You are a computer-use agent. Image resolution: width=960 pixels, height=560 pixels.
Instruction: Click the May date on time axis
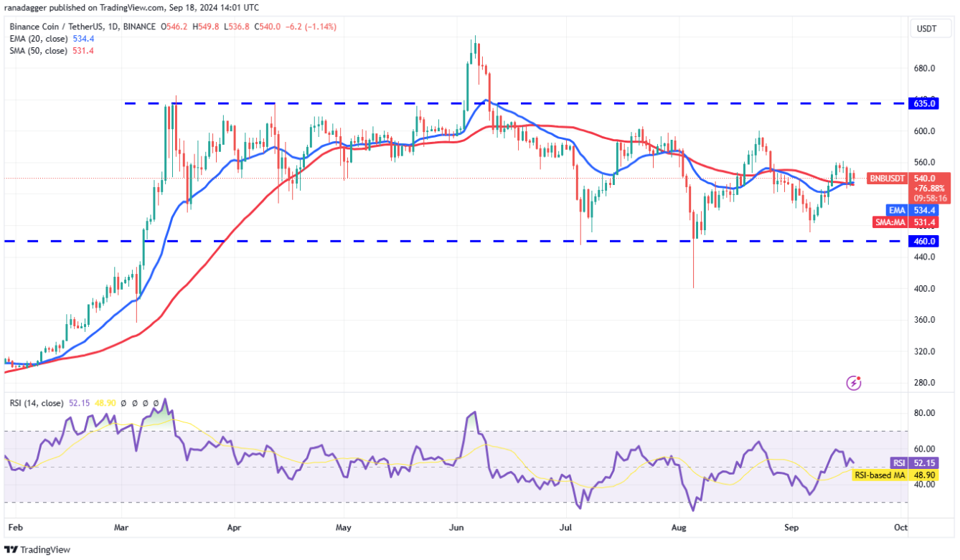(344, 527)
